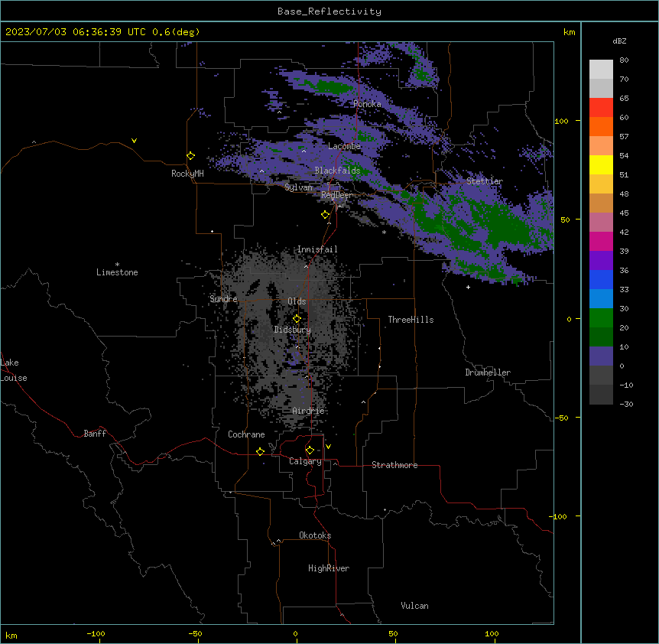Click the white plus marker south of Stettler echoes
Viewport: 659px width, 644px height.
pyautogui.click(x=468, y=287)
